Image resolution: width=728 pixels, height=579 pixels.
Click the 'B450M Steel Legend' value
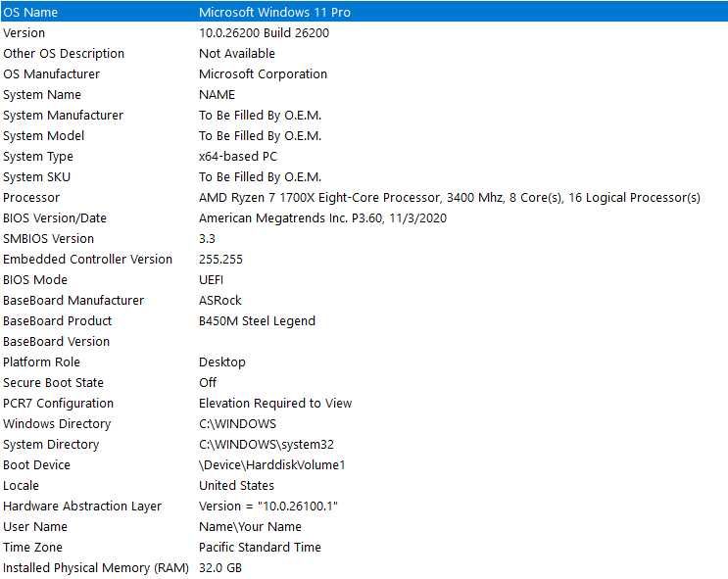(x=257, y=320)
